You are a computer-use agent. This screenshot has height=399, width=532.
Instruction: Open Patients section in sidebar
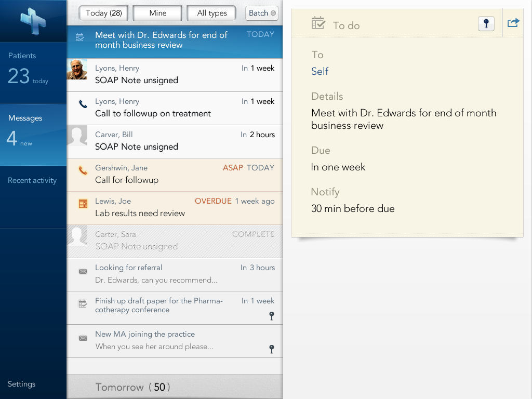coord(33,73)
